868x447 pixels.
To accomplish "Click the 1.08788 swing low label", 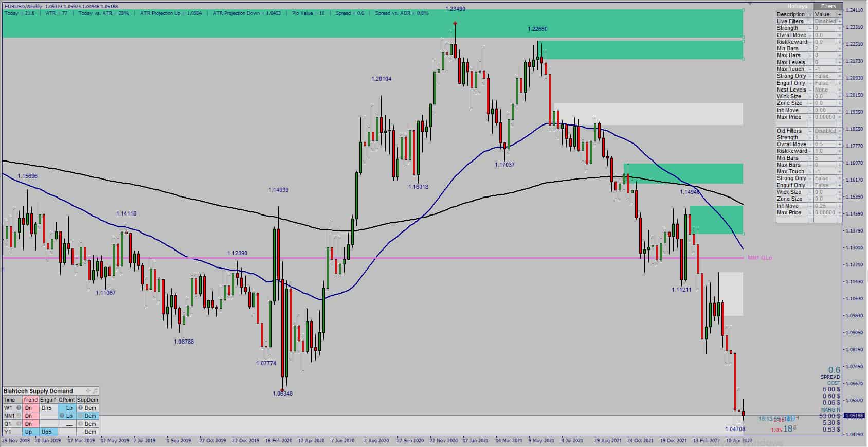I will pos(184,342).
